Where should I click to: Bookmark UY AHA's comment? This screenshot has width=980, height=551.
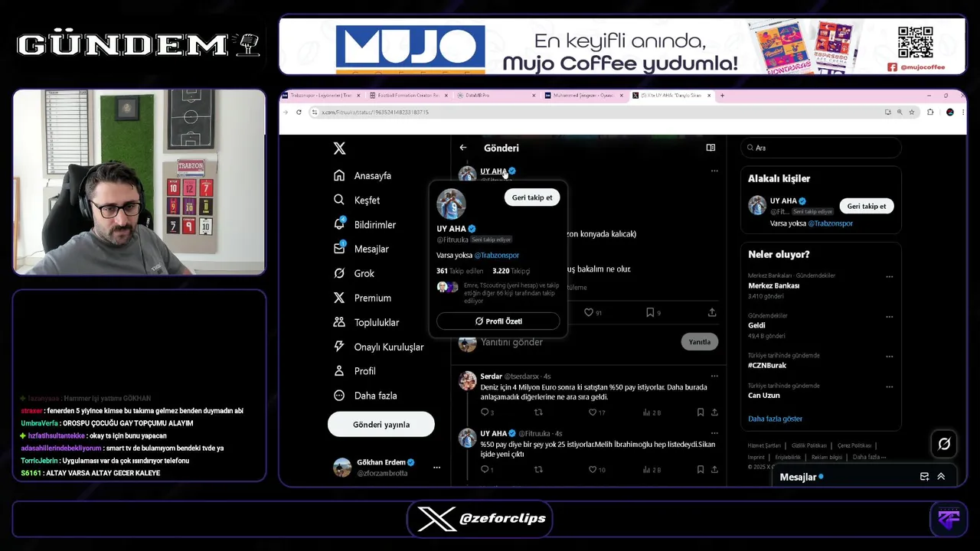[701, 470]
